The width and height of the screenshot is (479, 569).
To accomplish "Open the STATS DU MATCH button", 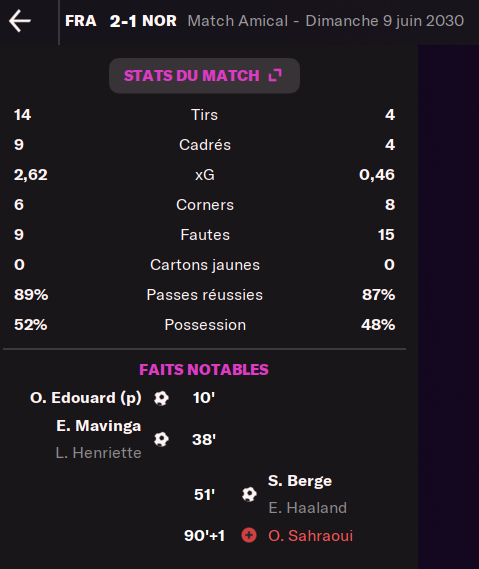I will pyautogui.click(x=204, y=75).
